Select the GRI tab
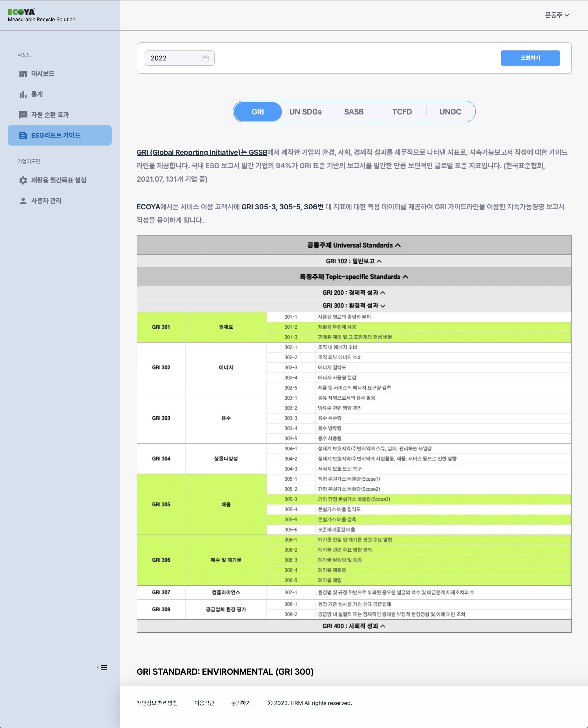Image resolution: width=588 pixels, height=728 pixels. coord(257,112)
